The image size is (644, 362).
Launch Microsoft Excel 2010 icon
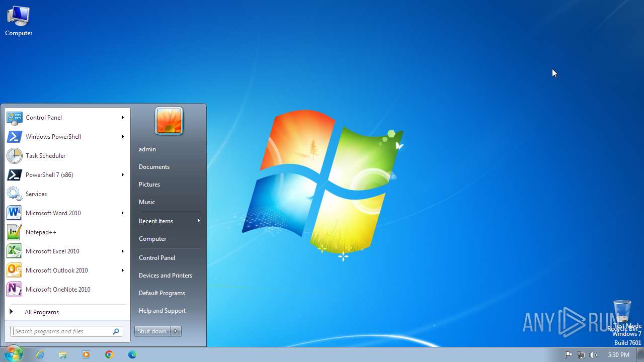coord(14,251)
